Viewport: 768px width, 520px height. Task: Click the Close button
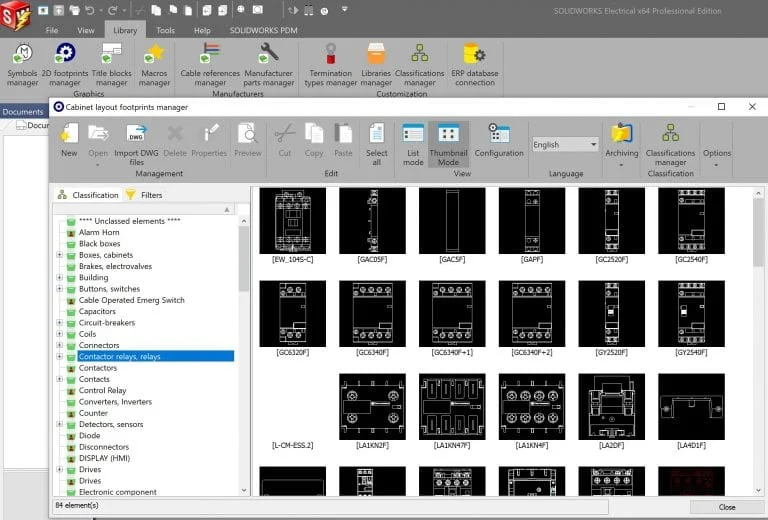point(727,507)
